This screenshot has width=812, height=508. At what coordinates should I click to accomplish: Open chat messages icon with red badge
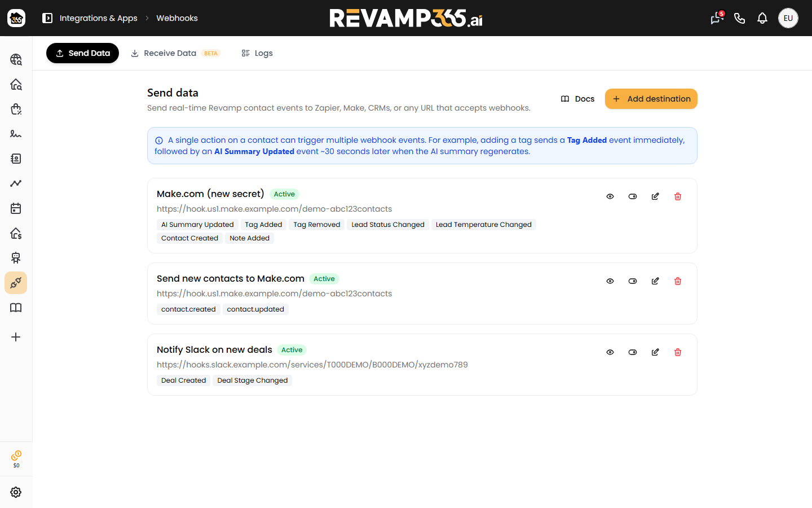(717, 18)
